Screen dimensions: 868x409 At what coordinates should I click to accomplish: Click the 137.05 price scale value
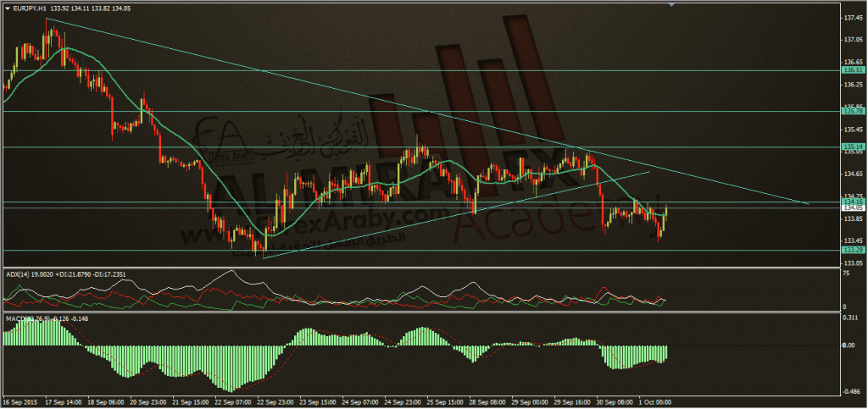click(x=854, y=40)
